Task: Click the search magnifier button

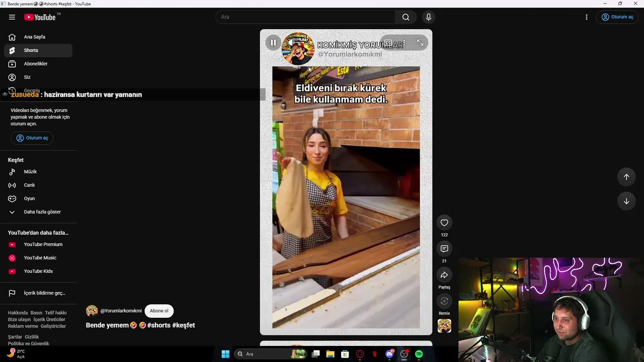Action: point(406,17)
